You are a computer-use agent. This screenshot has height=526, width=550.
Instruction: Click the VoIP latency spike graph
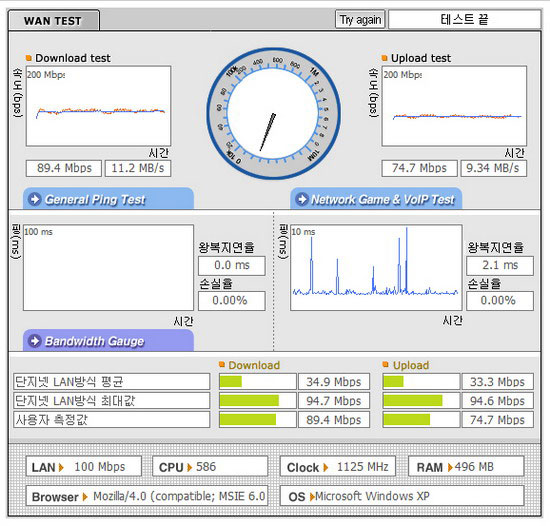(376, 268)
